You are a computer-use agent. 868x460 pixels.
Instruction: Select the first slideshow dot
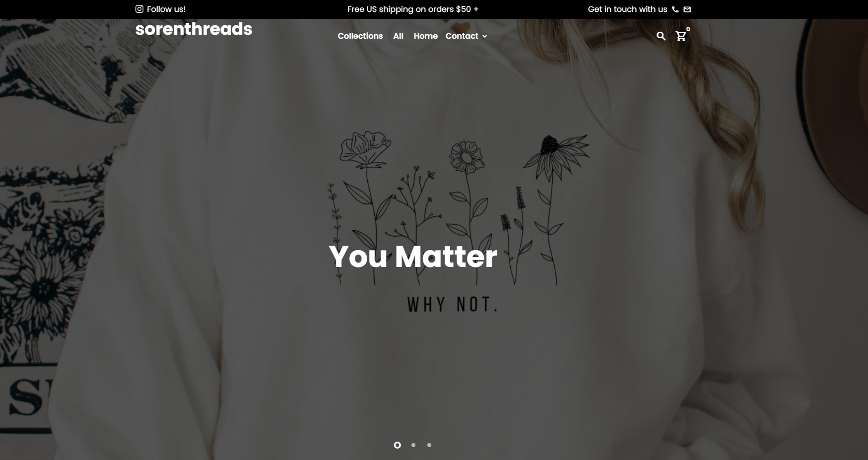[x=398, y=445]
